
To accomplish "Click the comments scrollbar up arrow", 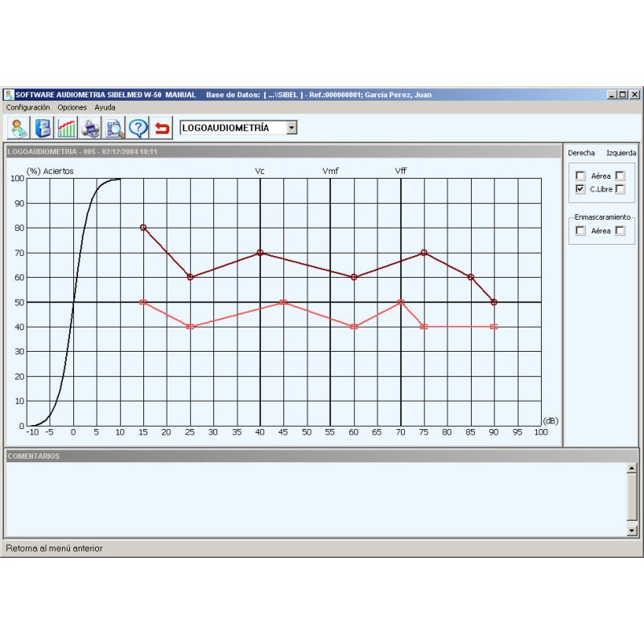I will (632, 468).
